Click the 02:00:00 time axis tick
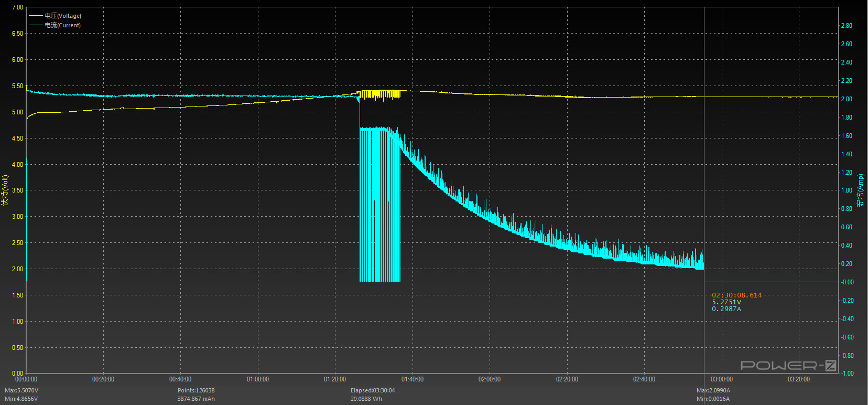This screenshot has height=405, width=868. [x=490, y=379]
